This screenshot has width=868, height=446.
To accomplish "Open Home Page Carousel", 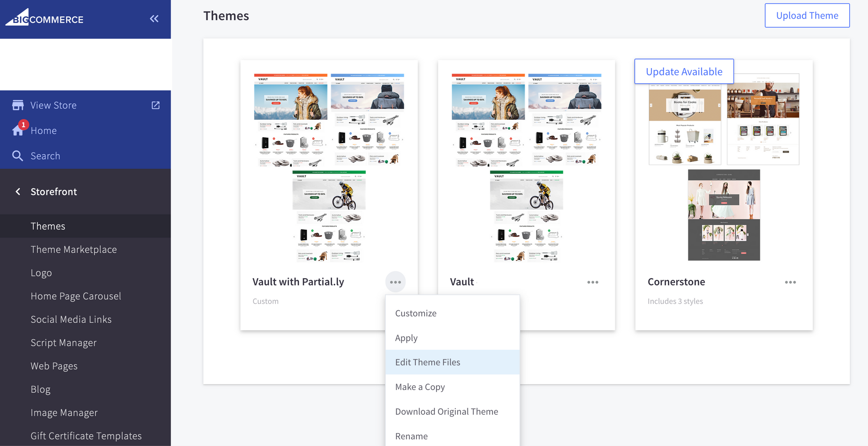I will [x=76, y=296].
